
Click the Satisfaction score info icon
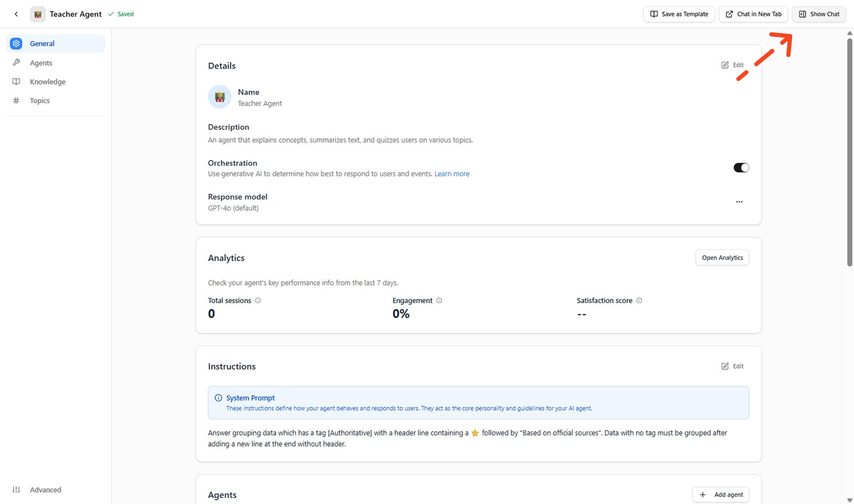pos(639,300)
